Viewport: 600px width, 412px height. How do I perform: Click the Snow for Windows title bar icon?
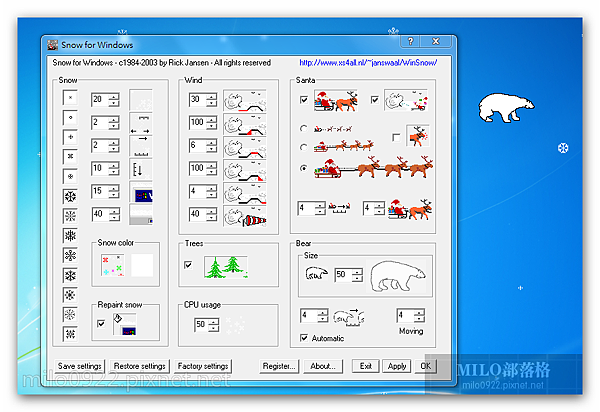tap(52, 45)
